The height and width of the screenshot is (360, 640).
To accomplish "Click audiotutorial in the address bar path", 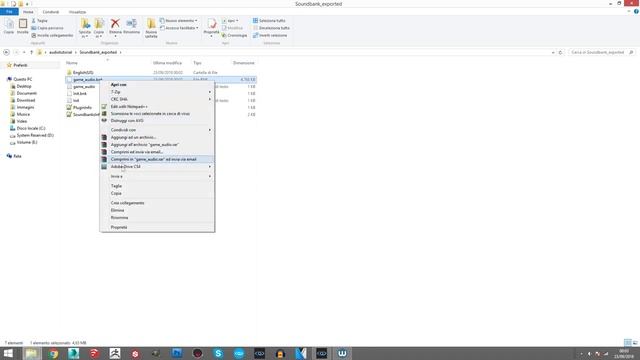I will tap(60, 52).
